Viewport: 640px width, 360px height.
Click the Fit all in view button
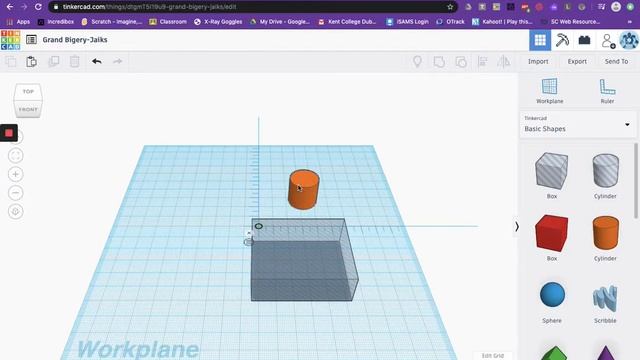16,156
